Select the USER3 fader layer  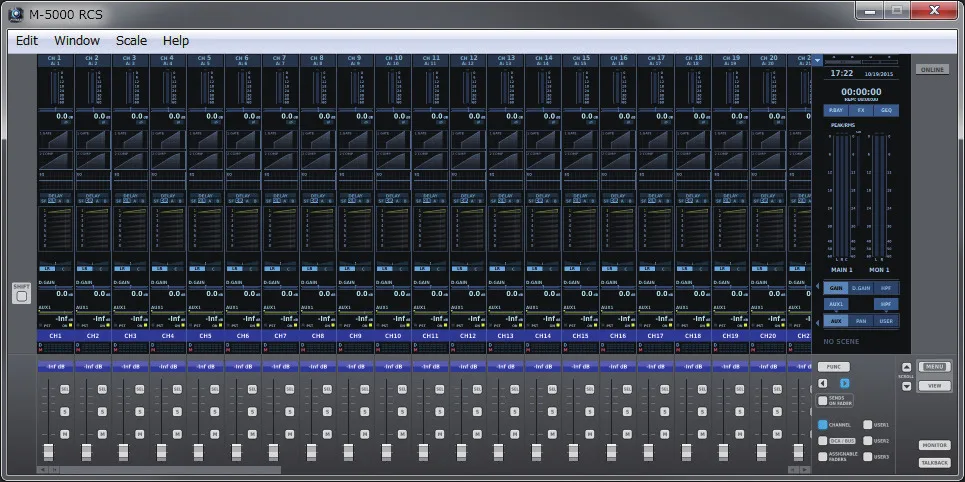[x=867, y=457]
